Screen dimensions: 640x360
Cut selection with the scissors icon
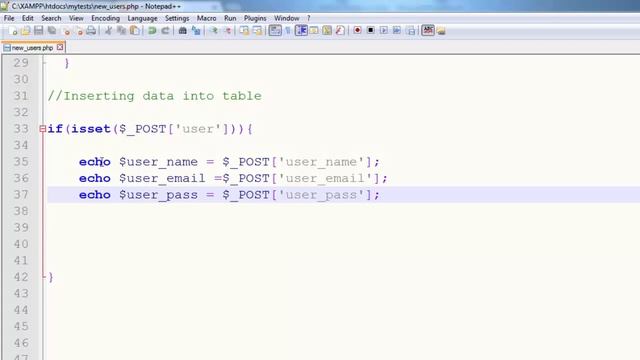pyautogui.click(x=108, y=31)
